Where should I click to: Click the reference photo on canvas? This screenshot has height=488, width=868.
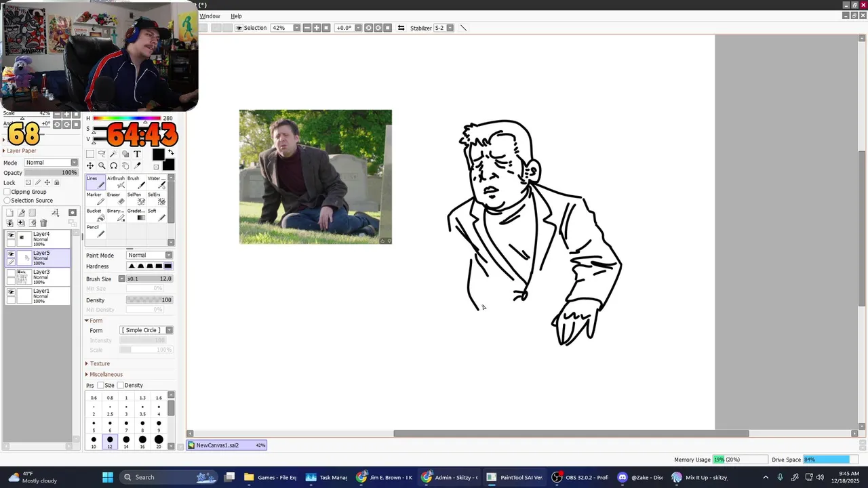click(315, 177)
